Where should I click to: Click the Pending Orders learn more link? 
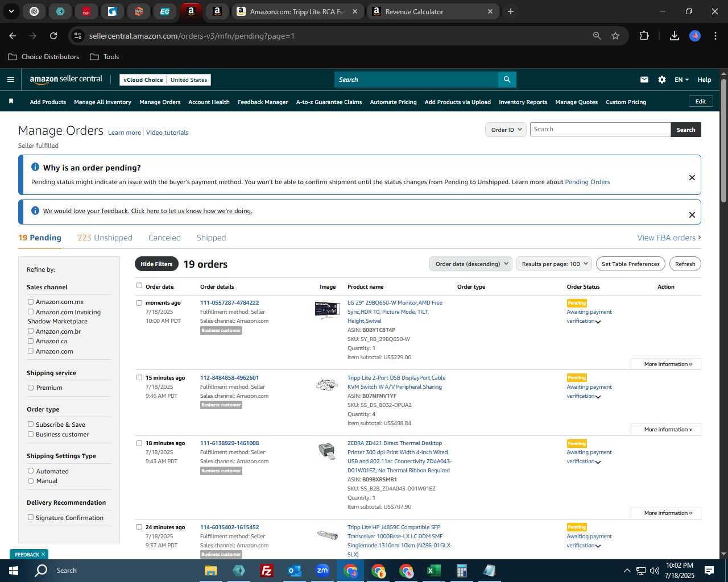[587, 182]
